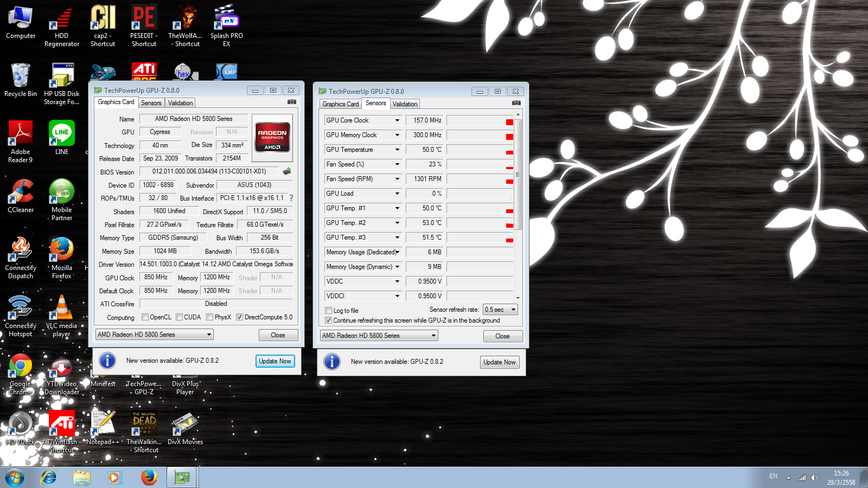The image size is (868, 488).
Task: Click the sensors list scrollbar down arrow
Action: pyautogui.click(x=518, y=298)
